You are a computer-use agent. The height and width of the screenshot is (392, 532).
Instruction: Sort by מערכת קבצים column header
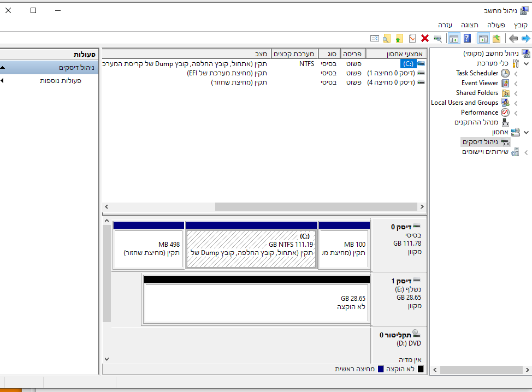coord(295,54)
